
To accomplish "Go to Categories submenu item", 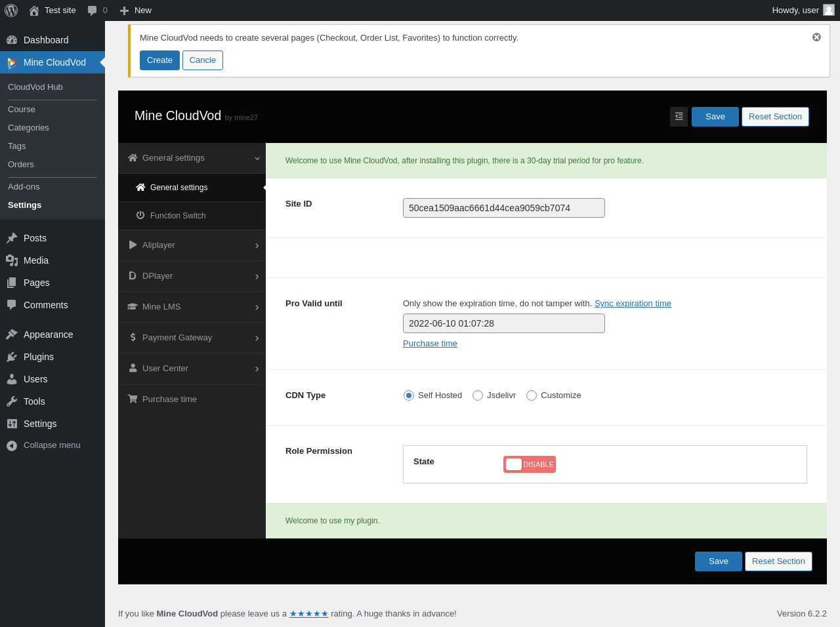I will coord(28,128).
